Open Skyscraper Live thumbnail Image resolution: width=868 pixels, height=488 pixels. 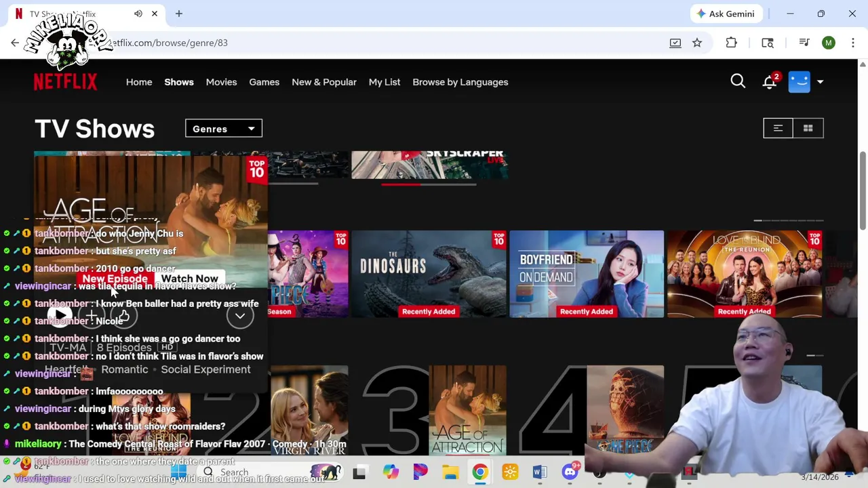coord(429,165)
